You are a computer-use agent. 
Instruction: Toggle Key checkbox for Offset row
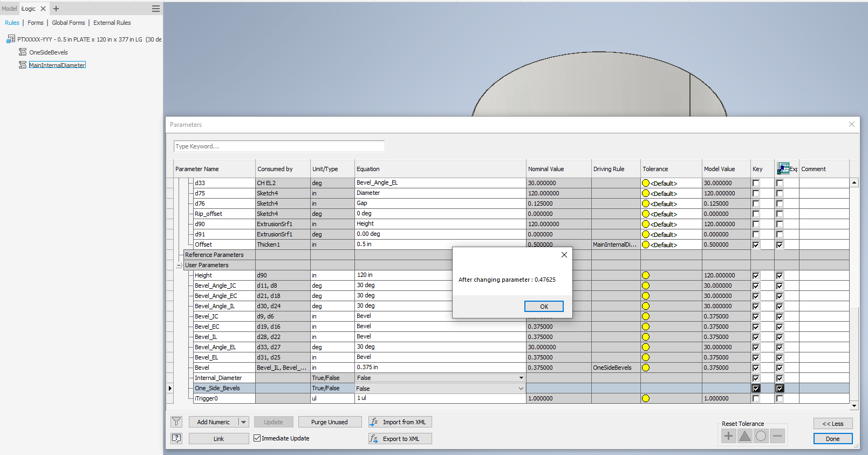(756, 245)
